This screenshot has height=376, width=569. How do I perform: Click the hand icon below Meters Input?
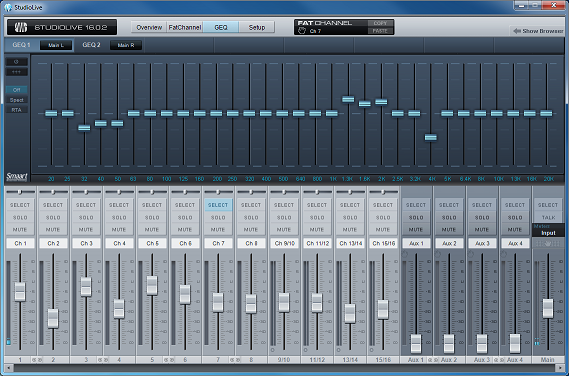(x=548, y=244)
